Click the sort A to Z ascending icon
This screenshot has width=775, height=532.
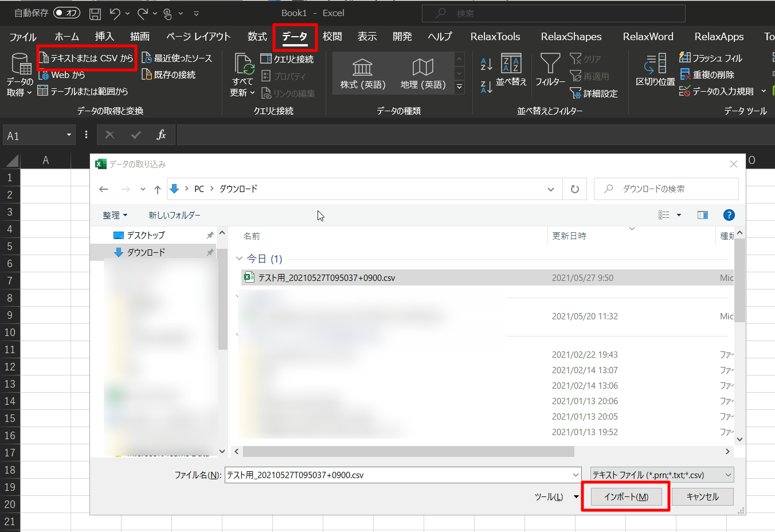pyautogui.click(x=486, y=64)
